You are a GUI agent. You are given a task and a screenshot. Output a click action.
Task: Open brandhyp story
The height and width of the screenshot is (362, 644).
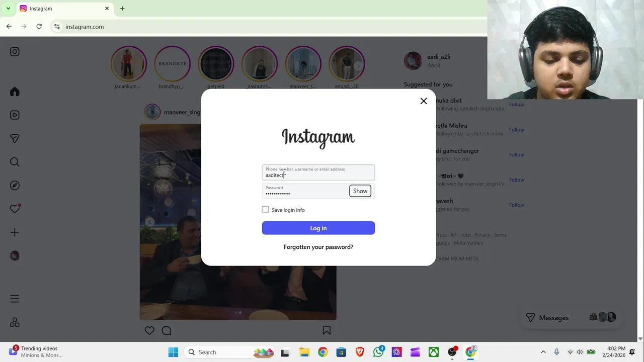pyautogui.click(x=172, y=64)
